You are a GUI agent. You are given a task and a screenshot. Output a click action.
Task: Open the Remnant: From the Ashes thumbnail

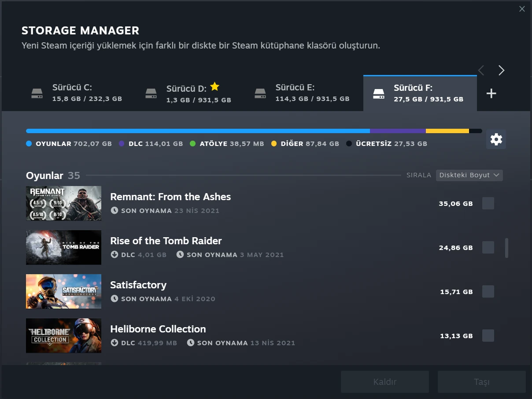pyautogui.click(x=63, y=203)
